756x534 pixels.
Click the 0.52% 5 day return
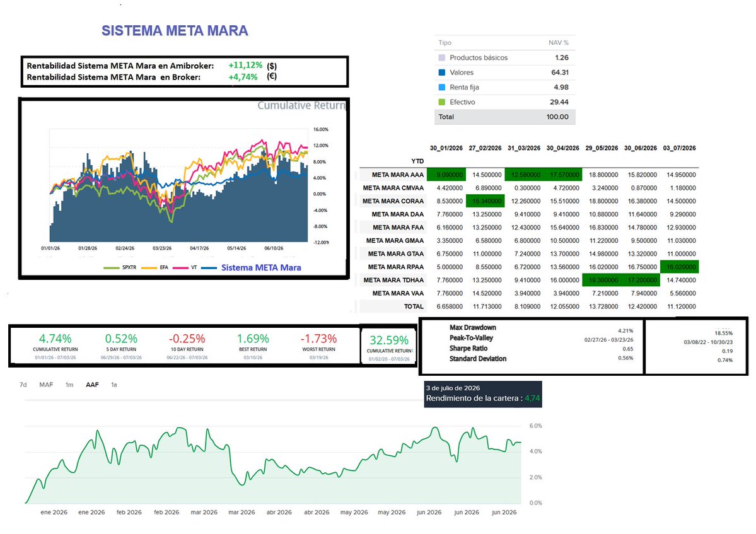click(121, 339)
